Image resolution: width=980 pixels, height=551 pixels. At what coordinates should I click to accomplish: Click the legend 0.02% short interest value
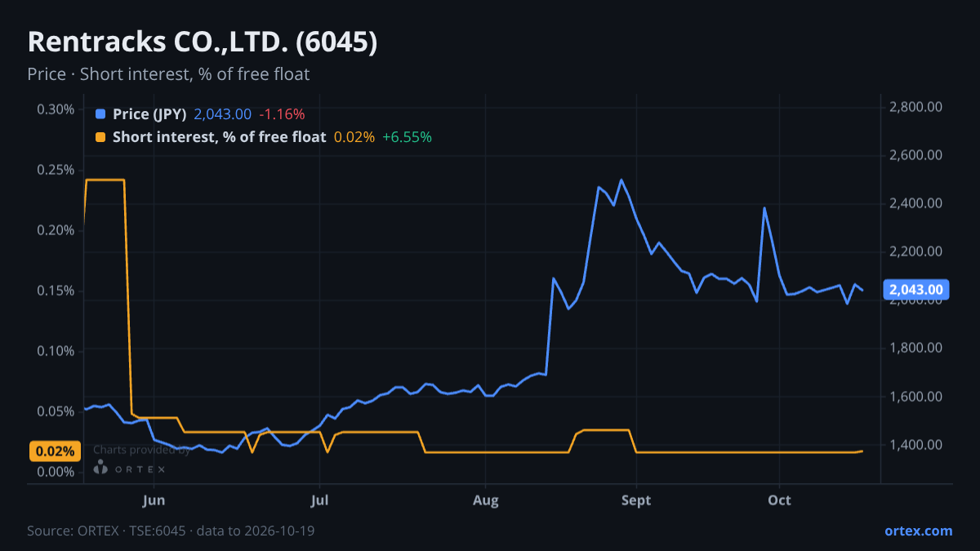pyautogui.click(x=354, y=137)
